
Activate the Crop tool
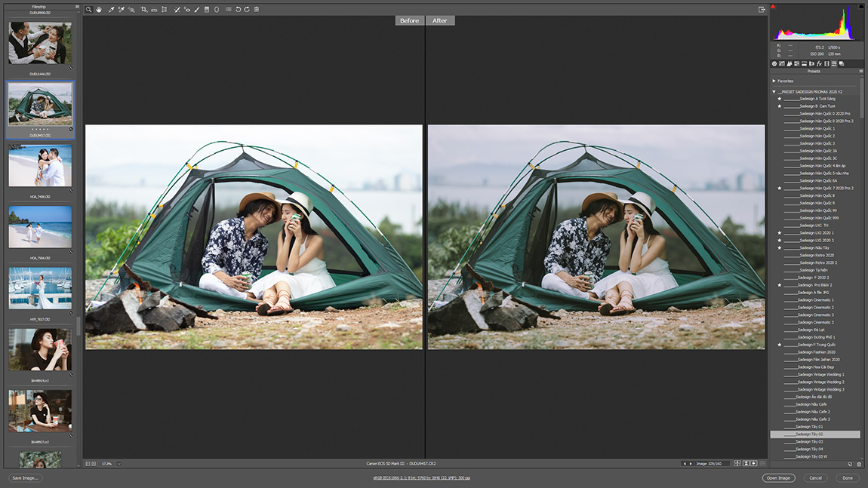[x=143, y=10]
